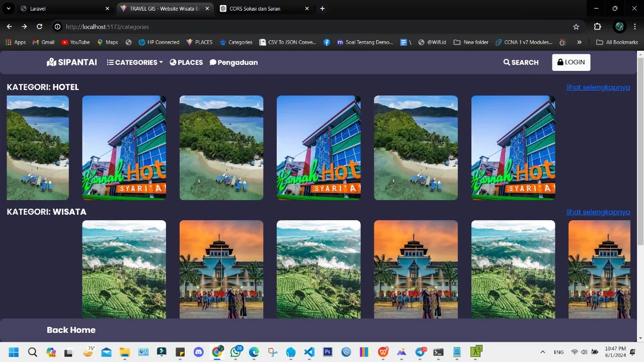Open WhatsApp from the taskbar
The image size is (644, 362).
click(235, 352)
